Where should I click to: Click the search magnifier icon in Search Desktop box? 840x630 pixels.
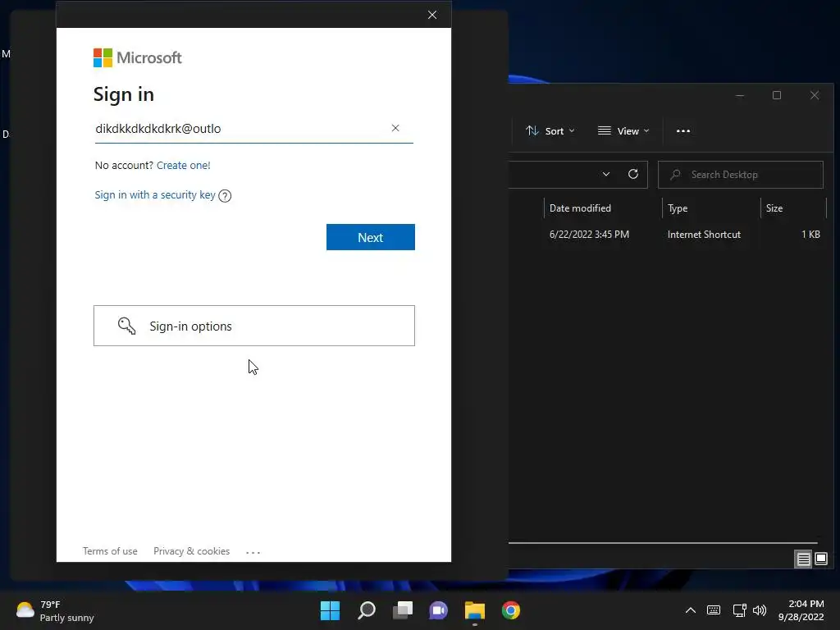click(x=676, y=175)
